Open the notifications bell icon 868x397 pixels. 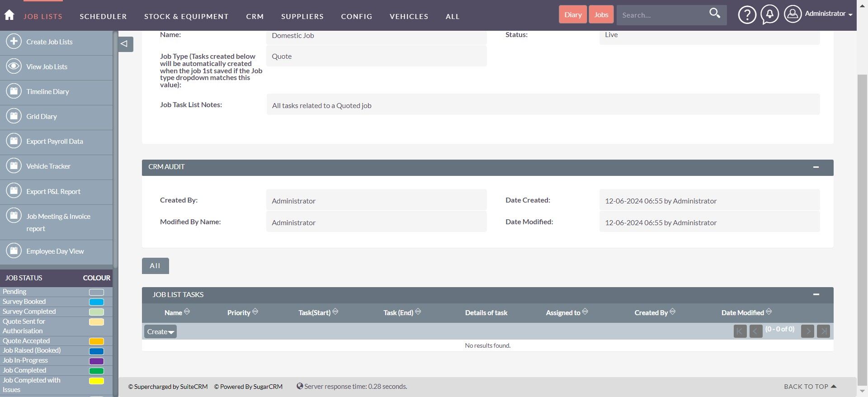pos(769,15)
